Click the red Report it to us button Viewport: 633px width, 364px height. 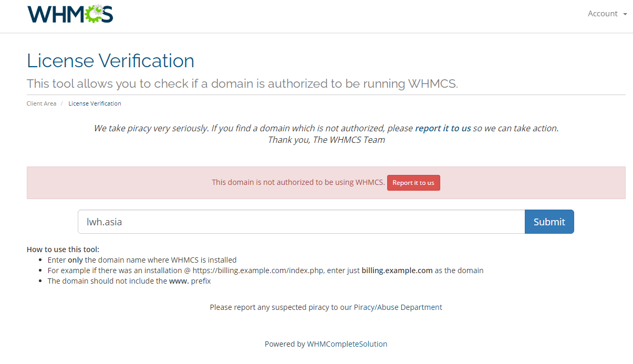tap(413, 183)
